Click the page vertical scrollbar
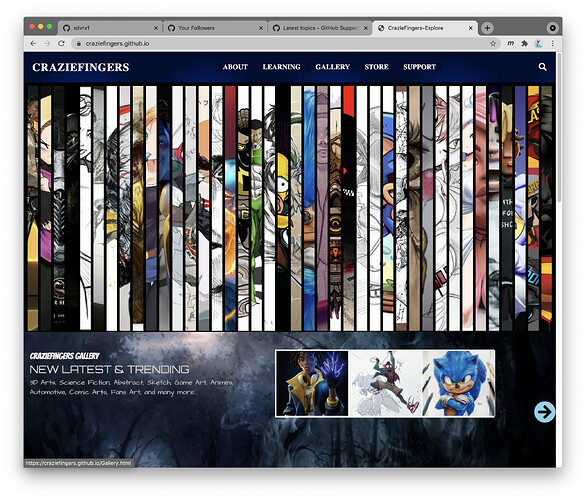 [559, 127]
